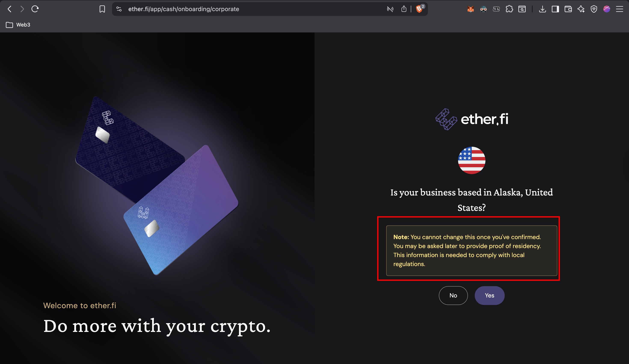This screenshot has height=364, width=629.
Task: Reload the current page
Action: 35,9
